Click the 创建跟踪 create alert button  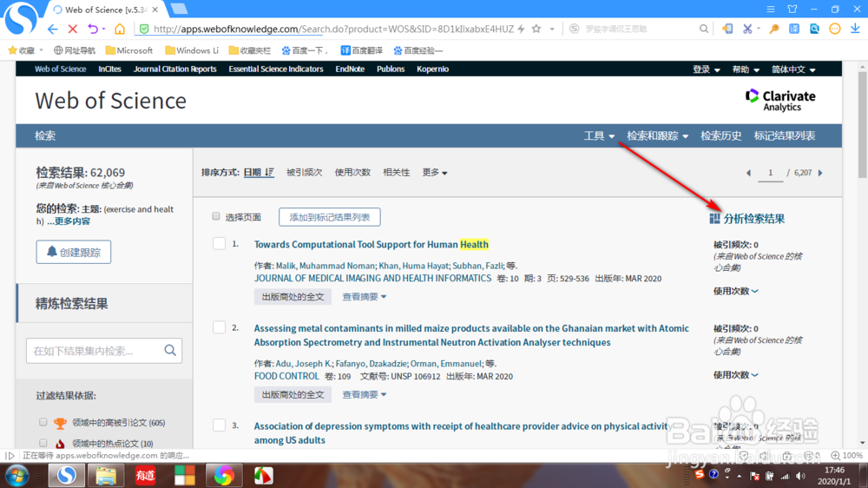point(74,252)
